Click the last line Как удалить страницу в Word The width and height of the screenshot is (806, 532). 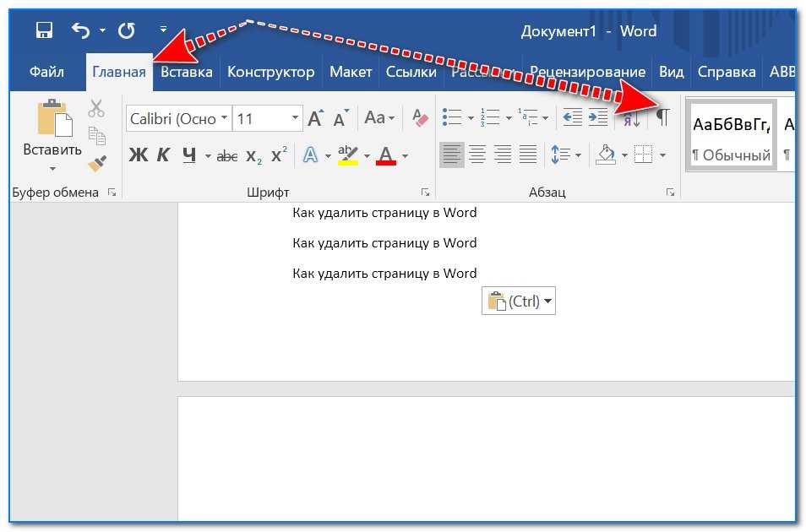click(384, 273)
